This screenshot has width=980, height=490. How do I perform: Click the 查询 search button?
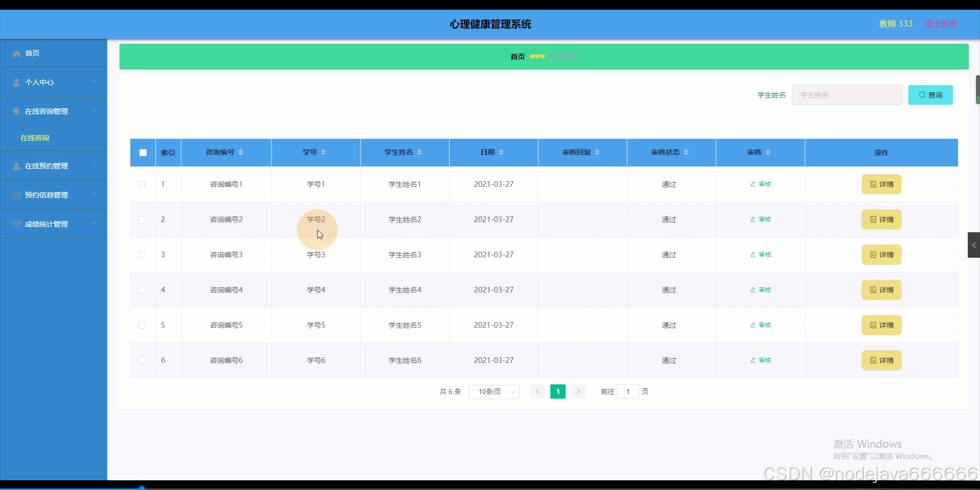click(930, 95)
